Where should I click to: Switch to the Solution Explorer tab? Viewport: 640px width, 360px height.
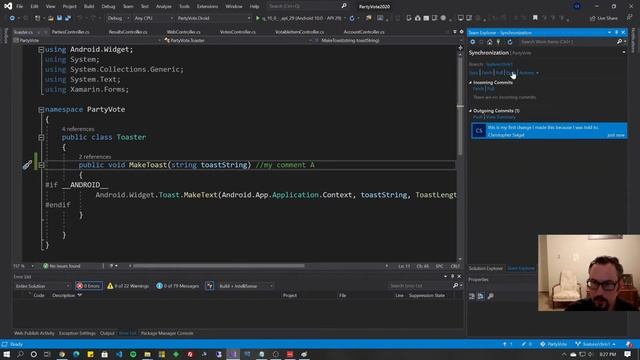click(x=486, y=268)
